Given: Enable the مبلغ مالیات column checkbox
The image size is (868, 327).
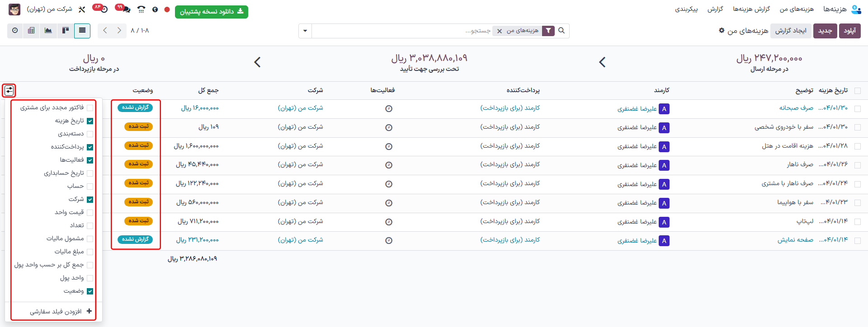Looking at the screenshot, I should tap(90, 252).
